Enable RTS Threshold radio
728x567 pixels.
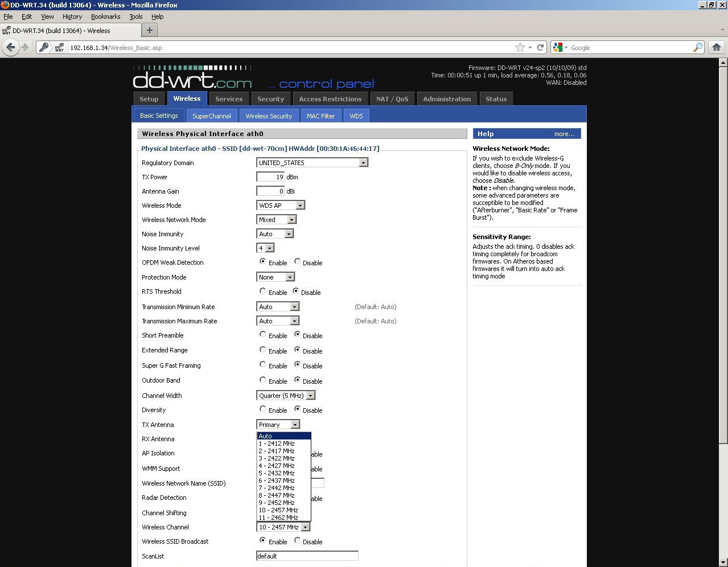click(x=262, y=291)
